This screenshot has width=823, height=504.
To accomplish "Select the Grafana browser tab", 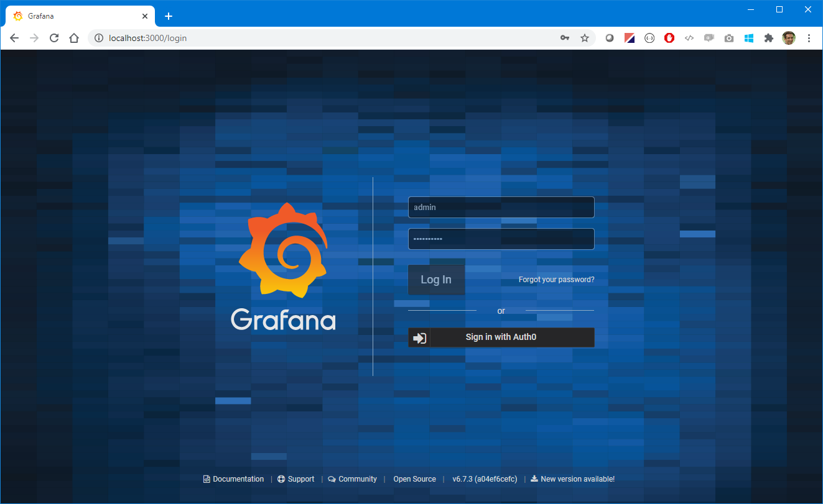I will pos(80,16).
